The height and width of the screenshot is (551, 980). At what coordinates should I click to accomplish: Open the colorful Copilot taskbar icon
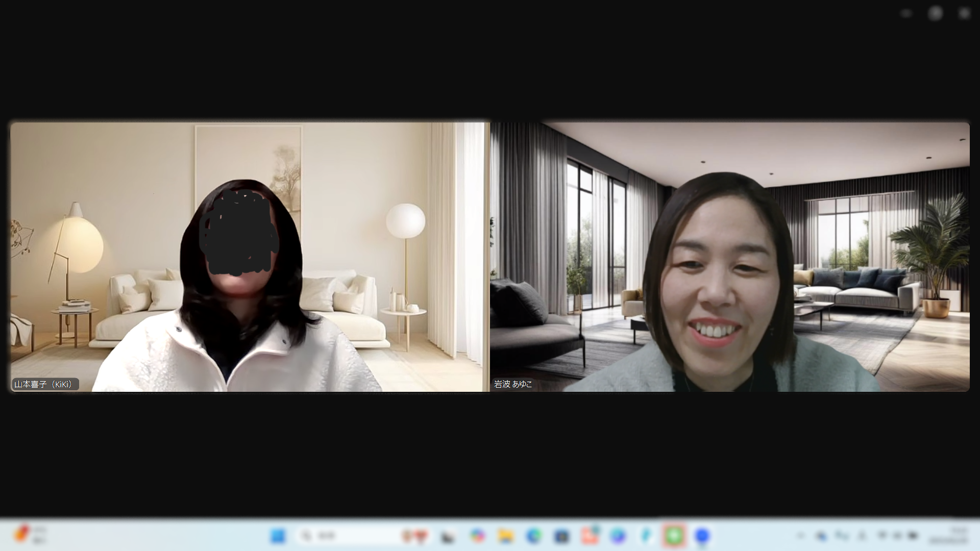pos(478,536)
